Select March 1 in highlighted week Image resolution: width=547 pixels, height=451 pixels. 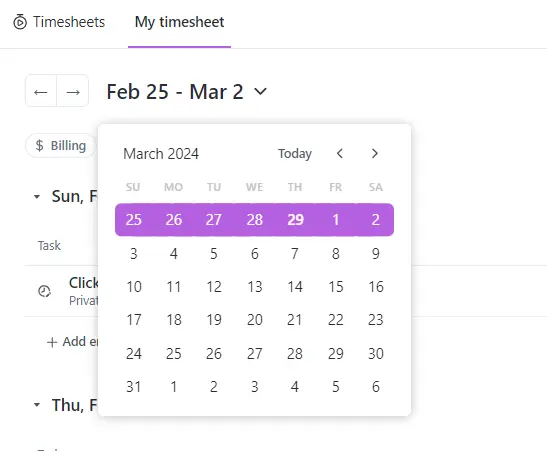pyautogui.click(x=336, y=220)
